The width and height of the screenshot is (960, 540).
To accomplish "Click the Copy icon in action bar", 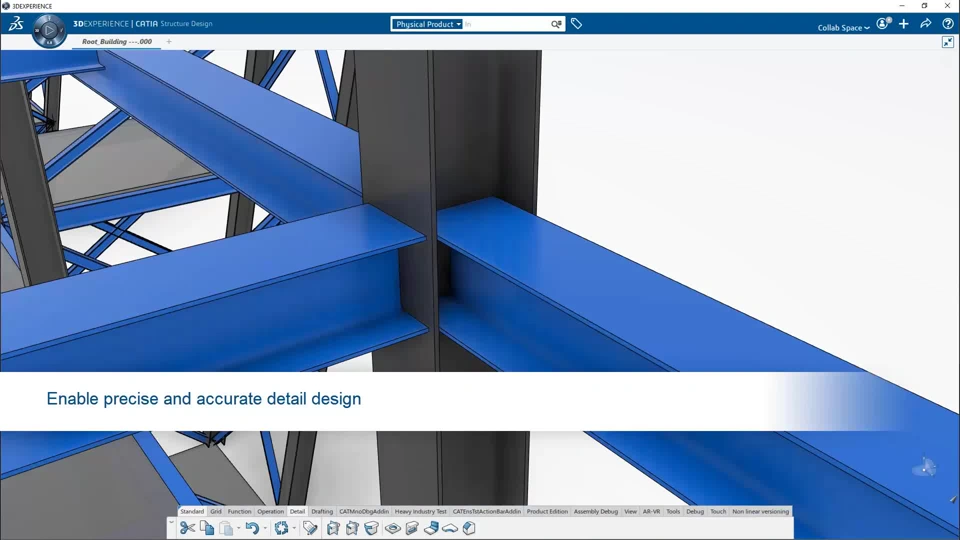I will click(207, 528).
